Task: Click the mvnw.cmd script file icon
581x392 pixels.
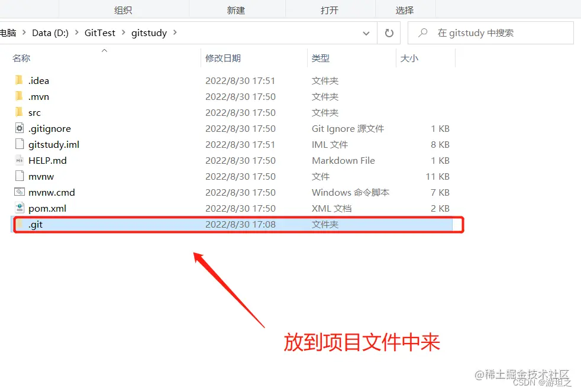Action: click(20, 192)
